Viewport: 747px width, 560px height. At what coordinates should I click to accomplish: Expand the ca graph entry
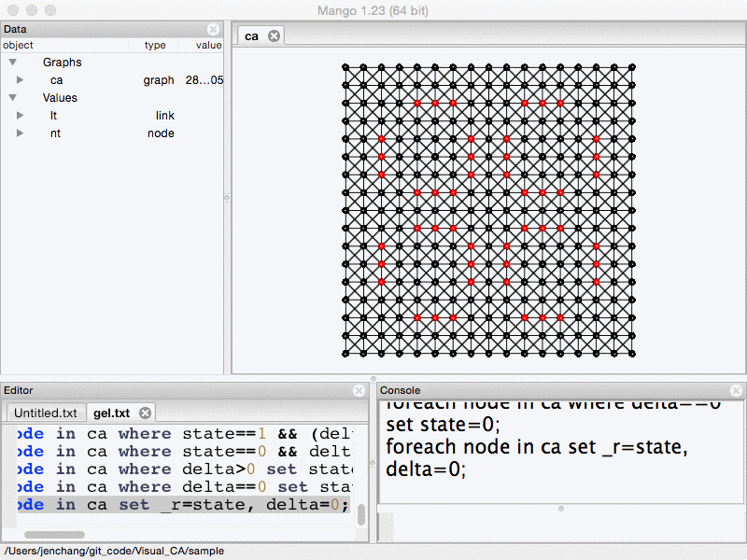(20, 80)
